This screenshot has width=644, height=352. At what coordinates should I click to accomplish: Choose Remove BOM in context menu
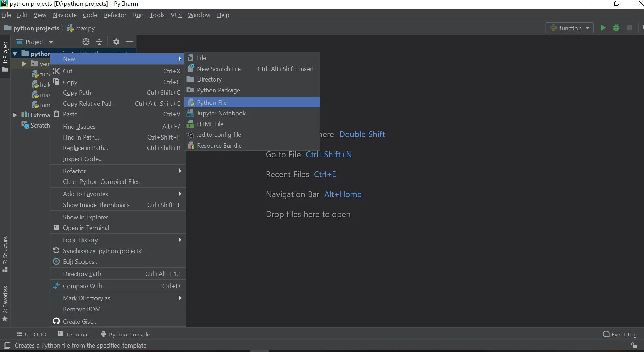[118, 309]
